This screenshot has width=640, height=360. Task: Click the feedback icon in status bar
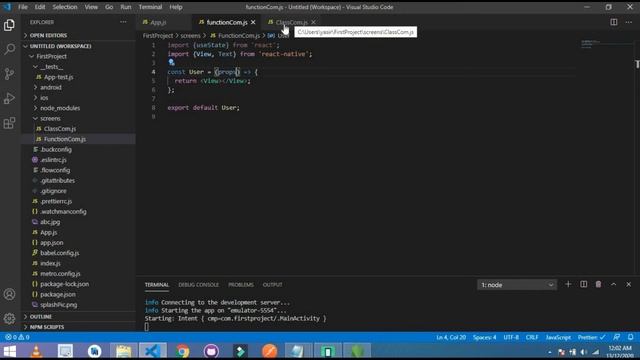pyautogui.click(x=616, y=337)
